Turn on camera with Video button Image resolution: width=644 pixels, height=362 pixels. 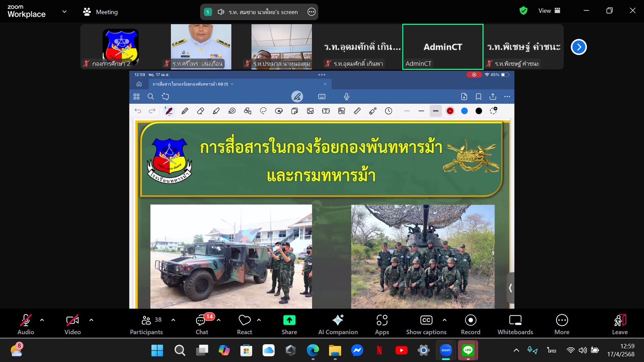72,325
